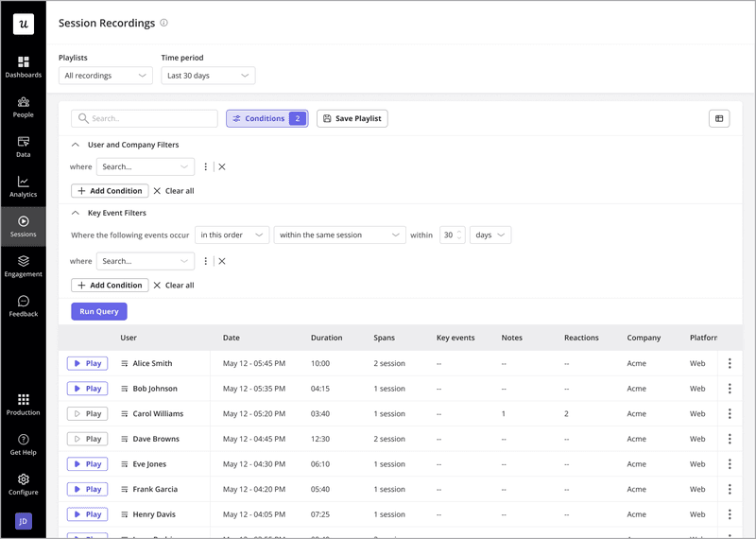Play Bob Johnson's session recording

click(87, 389)
